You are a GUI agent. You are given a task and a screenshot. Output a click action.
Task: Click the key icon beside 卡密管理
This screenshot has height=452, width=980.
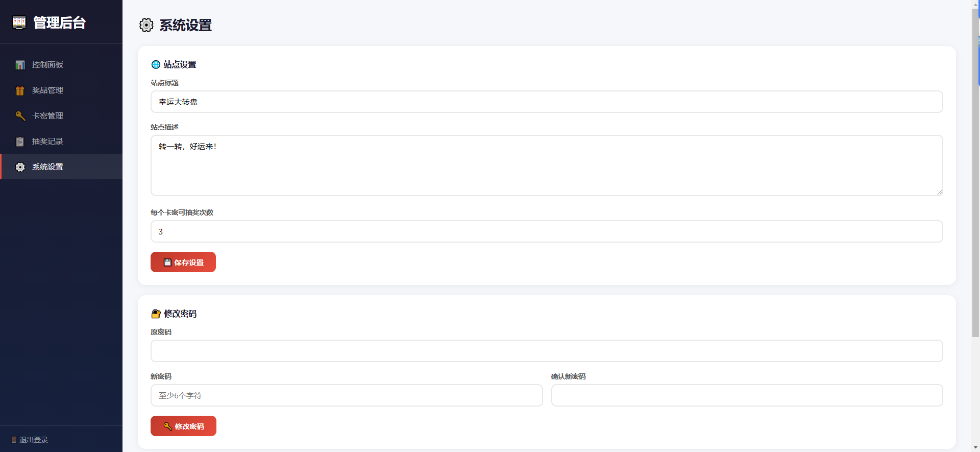pyautogui.click(x=20, y=116)
